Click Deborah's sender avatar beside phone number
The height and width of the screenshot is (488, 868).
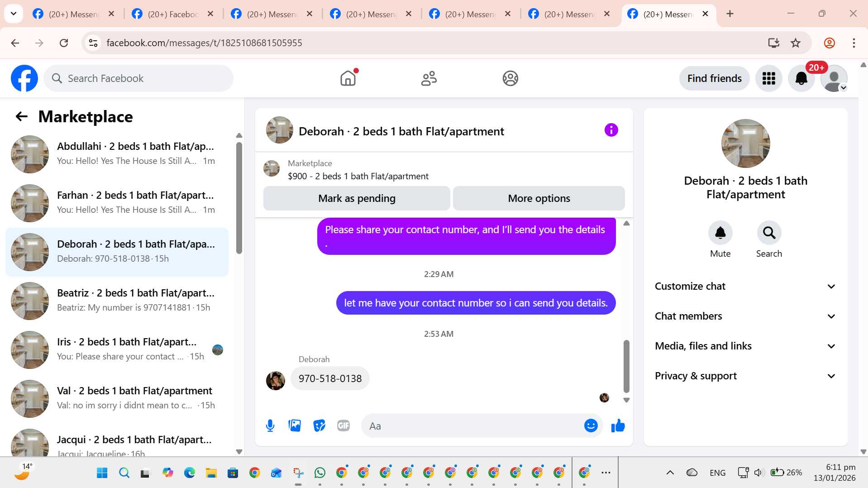(275, 380)
